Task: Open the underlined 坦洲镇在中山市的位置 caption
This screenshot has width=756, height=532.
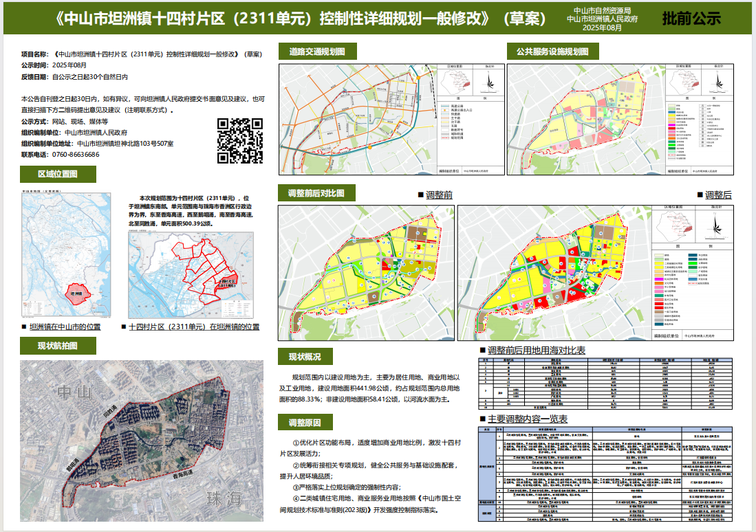Action: click(x=65, y=327)
